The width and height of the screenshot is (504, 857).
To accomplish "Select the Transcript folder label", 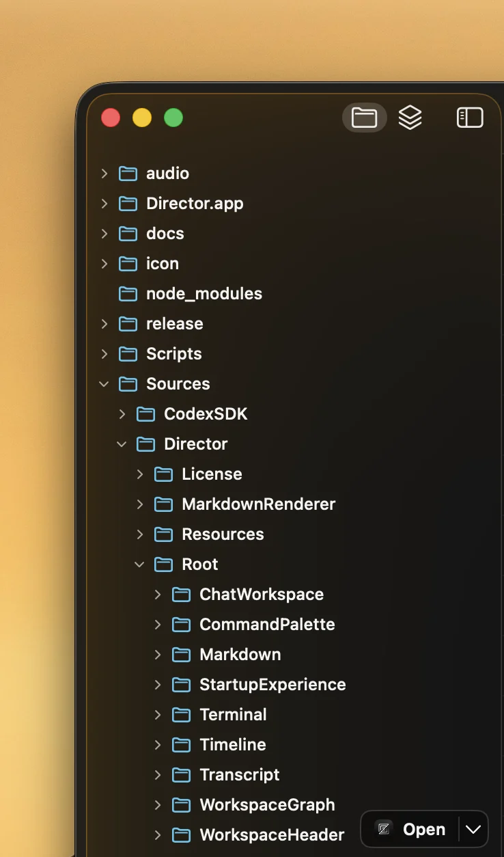I will coord(240,775).
